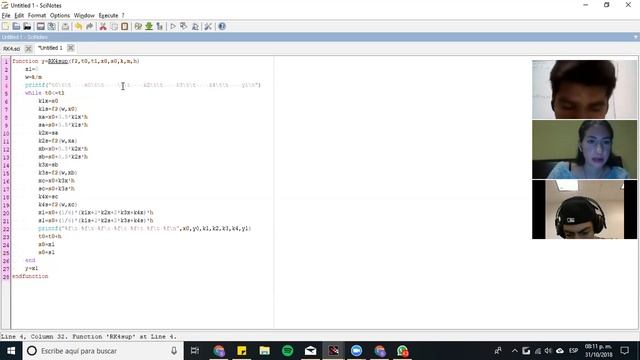Screen dimensions: 640x360
Task: Redo with the gray arrow icon
Action: tap(89, 27)
